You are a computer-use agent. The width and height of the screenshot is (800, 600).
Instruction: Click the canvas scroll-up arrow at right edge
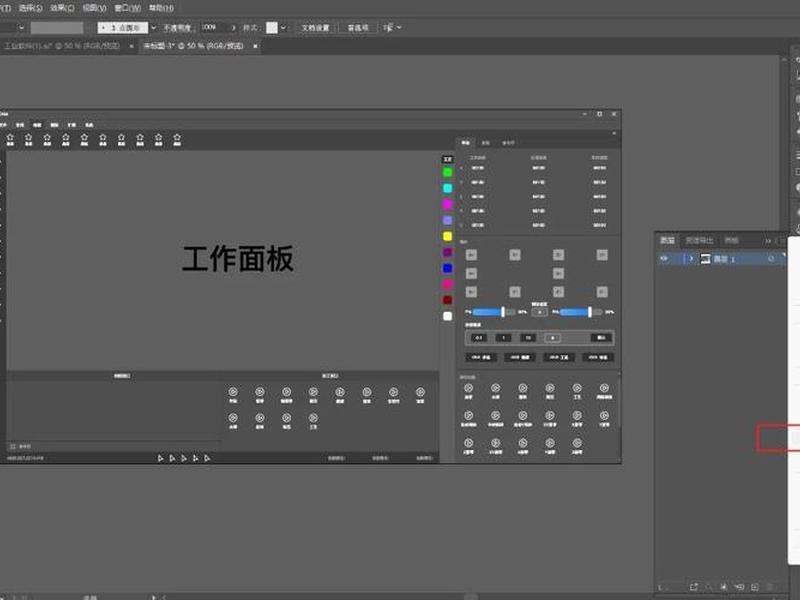coord(785,60)
